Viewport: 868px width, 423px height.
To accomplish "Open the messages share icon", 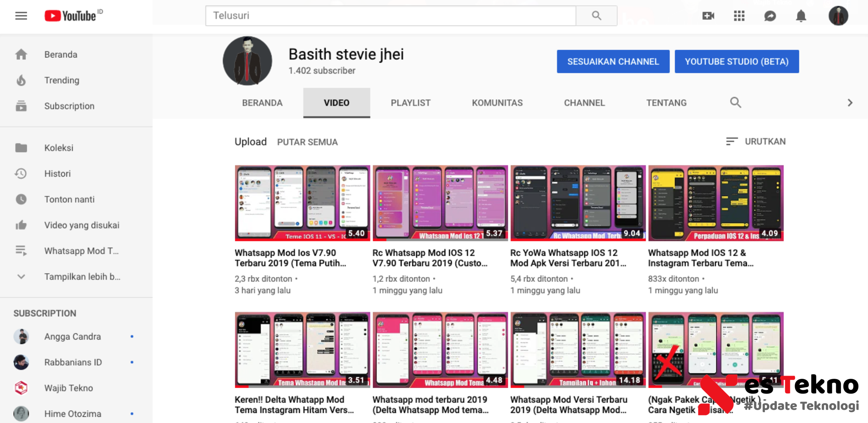I will click(x=770, y=16).
